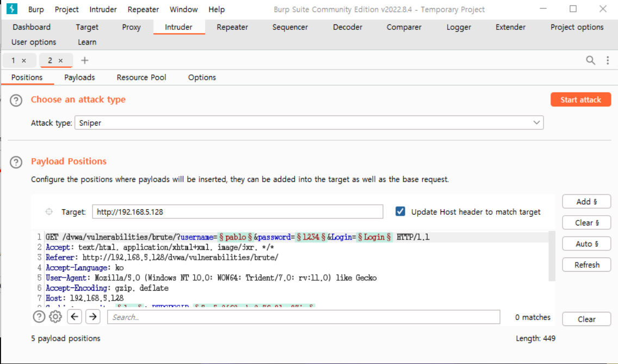Select Intruder attack tab 1
618x364 pixels.
pyautogui.click(x=14, y=61)
